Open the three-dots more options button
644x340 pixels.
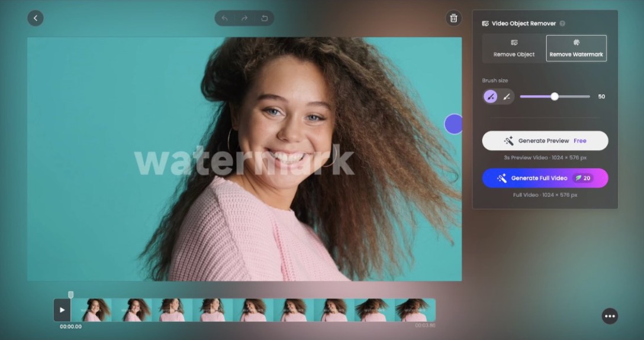pos(610,316)
